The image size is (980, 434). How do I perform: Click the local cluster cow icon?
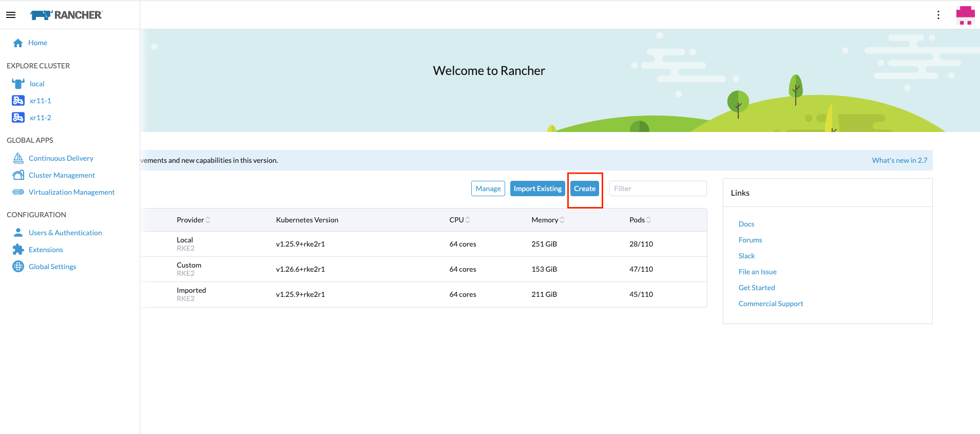pos(18,84)
